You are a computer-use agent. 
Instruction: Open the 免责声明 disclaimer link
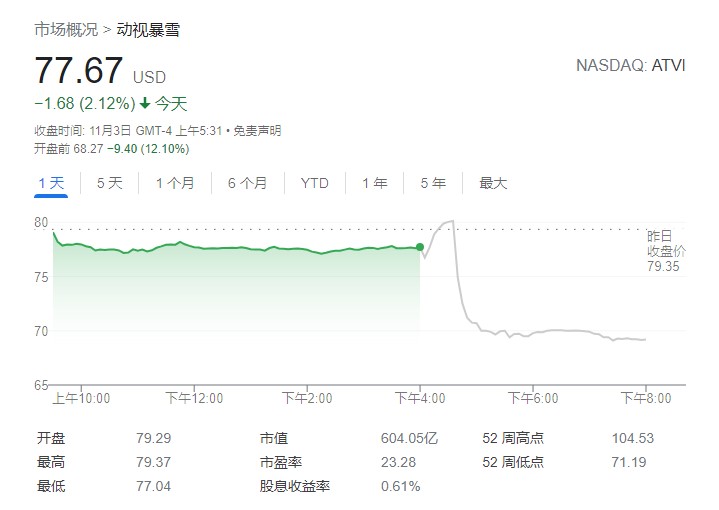pos(258,130)
